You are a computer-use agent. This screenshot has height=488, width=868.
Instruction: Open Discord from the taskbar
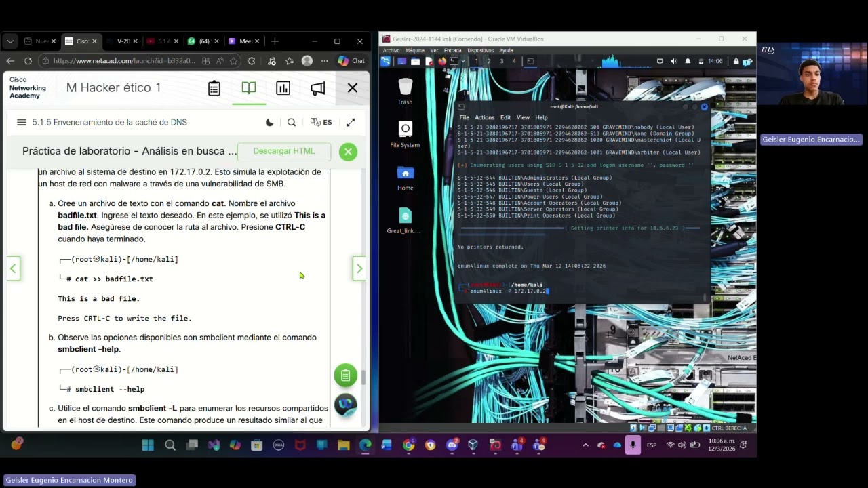click(452, 445)
